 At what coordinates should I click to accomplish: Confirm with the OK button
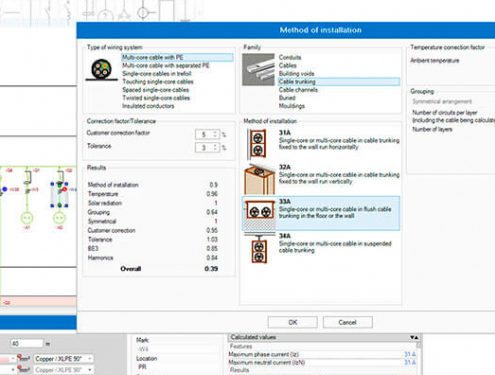[x=292, y=322]
